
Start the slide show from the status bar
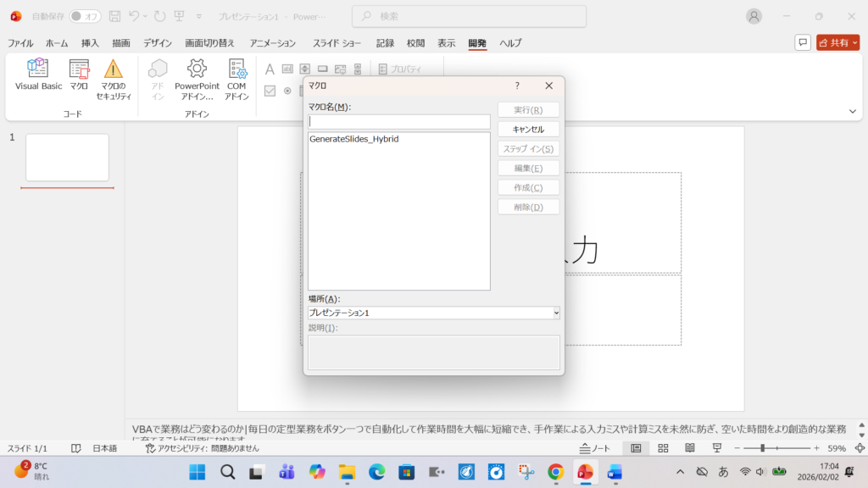tap(717, 449)
